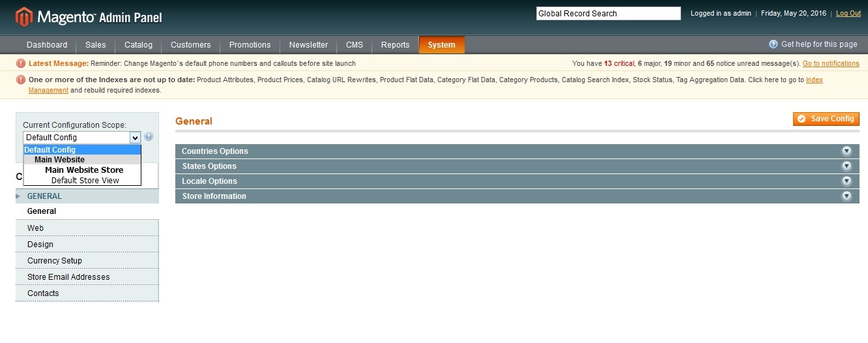Click the States Options section header

coord(517,166)
